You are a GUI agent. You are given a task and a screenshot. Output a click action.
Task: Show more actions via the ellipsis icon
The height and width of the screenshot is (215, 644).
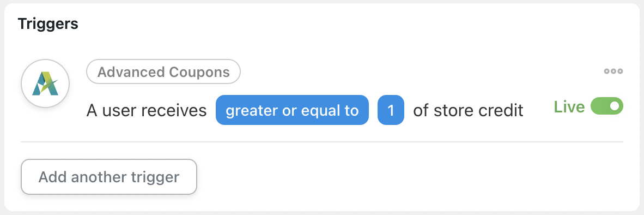(613, 71)
